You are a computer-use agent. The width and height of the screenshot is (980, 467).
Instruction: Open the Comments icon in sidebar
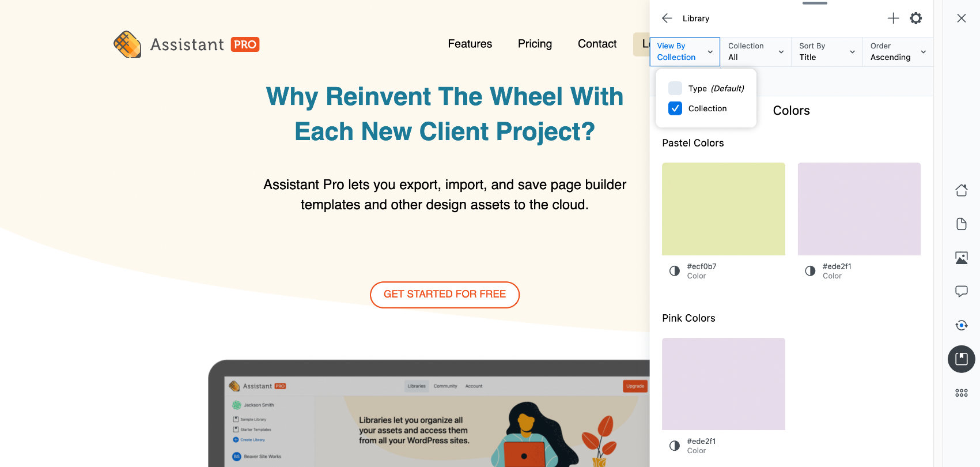point(961,291)
